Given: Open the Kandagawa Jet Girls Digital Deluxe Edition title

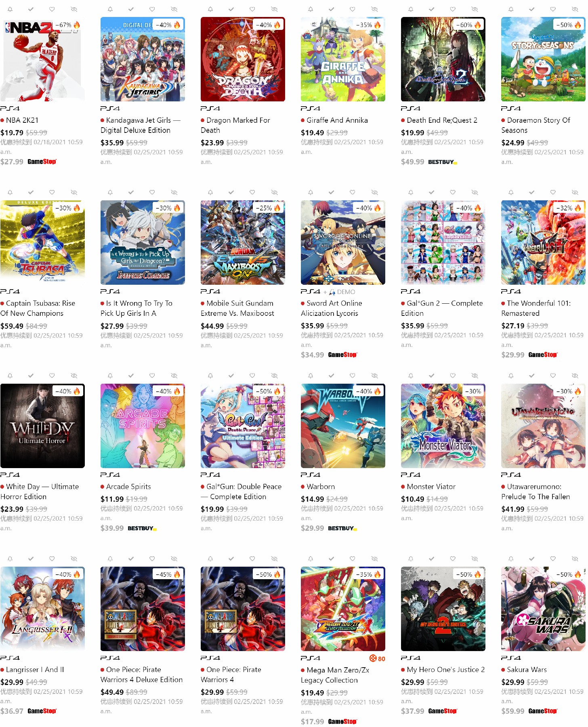Looking at the screenshot, I should [141, 125].
